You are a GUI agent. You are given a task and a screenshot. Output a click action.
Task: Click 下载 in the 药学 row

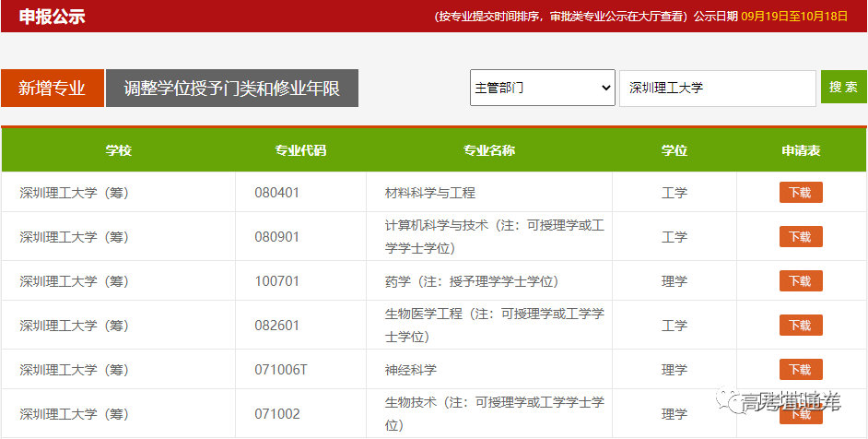pos(800,281)
